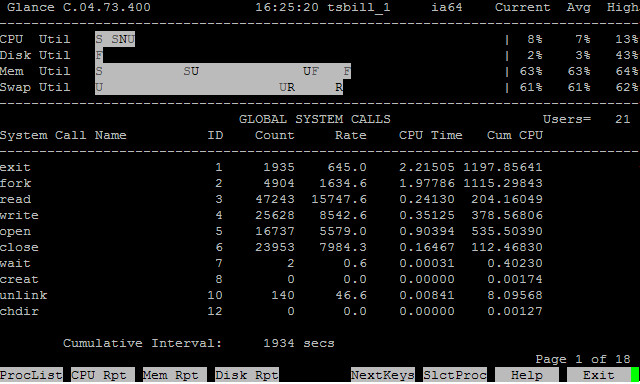Click the Exit softkey
The width and height of the screenshot is (640, 384).
[x=599, y=375]
